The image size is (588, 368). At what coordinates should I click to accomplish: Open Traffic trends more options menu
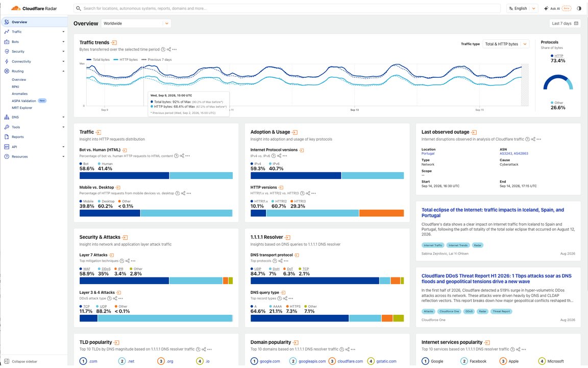click(175, 50)
